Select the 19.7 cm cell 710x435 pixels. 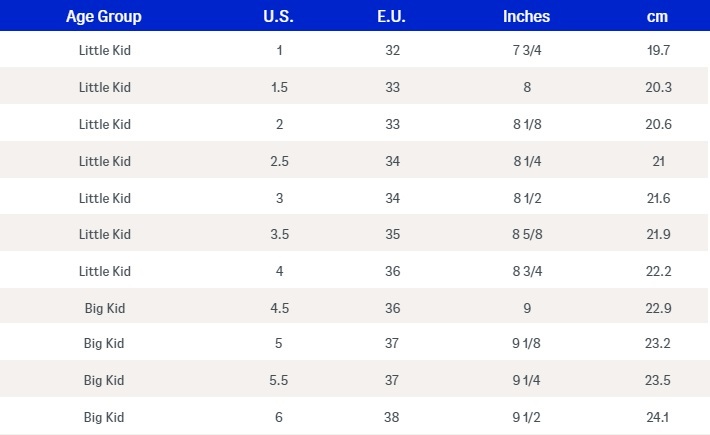point(658,50)
